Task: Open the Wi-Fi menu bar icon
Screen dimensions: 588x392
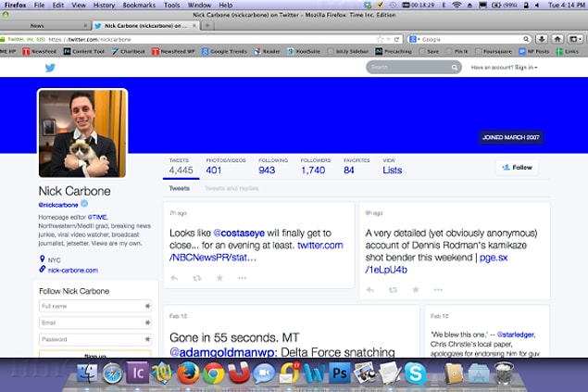Action: point(457,5)
